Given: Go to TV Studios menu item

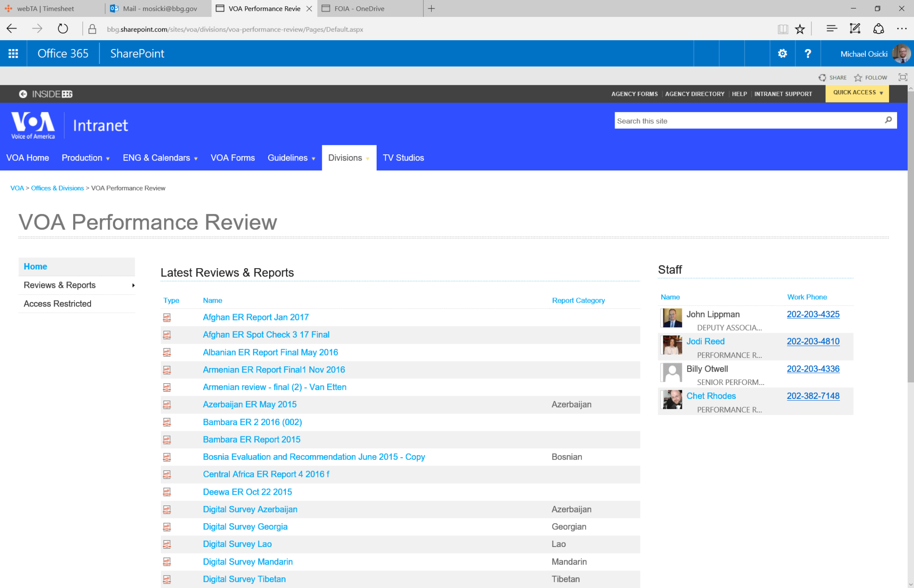Looking at the screenshot, I should coord(403,158).
